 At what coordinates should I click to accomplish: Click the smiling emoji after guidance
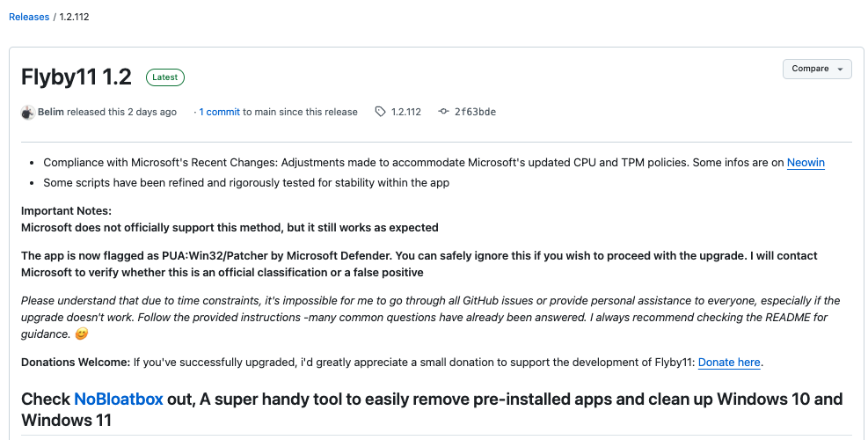81,334
